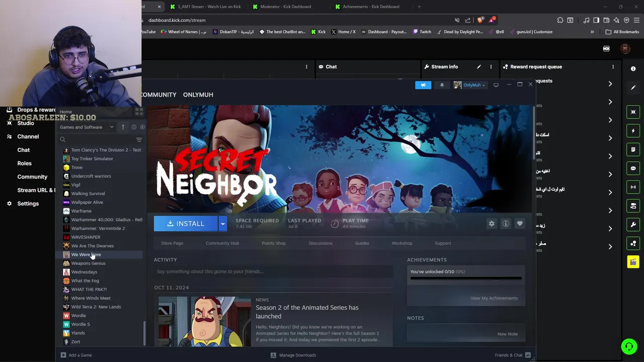Screen dimensions: 644x362
Task: Click the ready-to-play filter icon
Action: coord(142,127)
